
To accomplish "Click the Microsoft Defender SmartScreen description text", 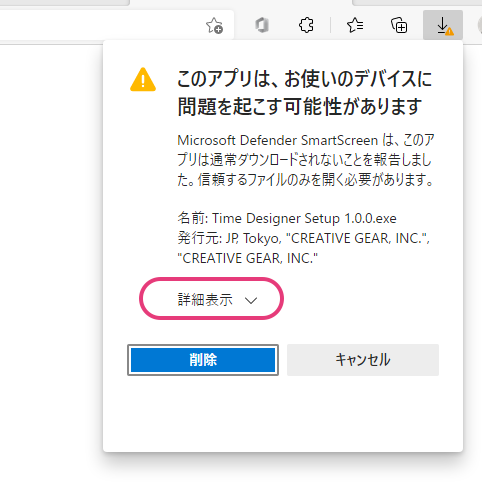I will (x=306, y=160).
